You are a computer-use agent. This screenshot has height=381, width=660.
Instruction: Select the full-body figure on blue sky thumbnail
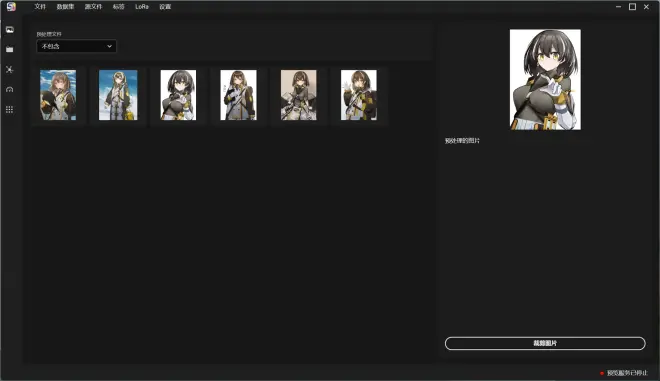pos(118,95)
